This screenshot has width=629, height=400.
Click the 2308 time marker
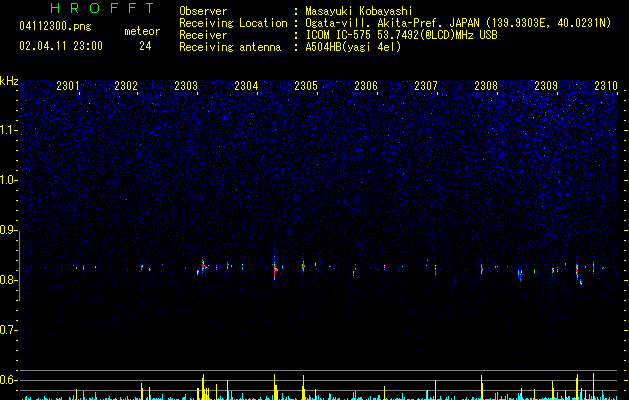pos(486,85)
